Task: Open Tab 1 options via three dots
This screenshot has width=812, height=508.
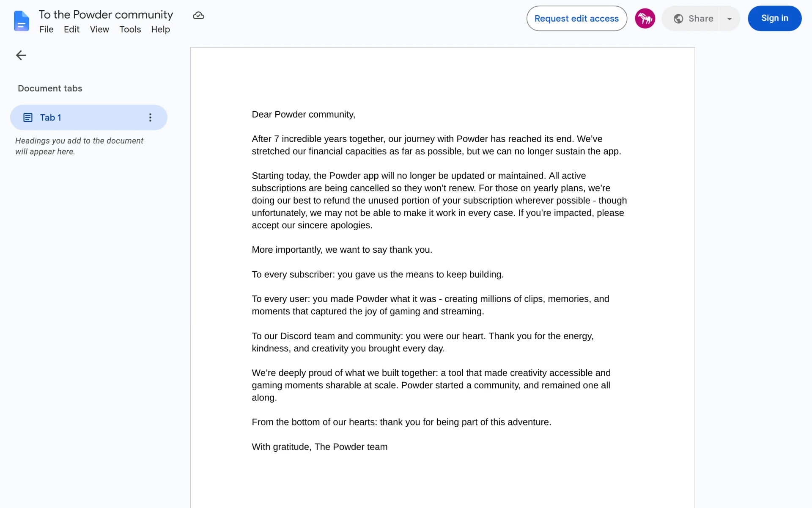Action: pyautogui.click(x=150, y=118)
